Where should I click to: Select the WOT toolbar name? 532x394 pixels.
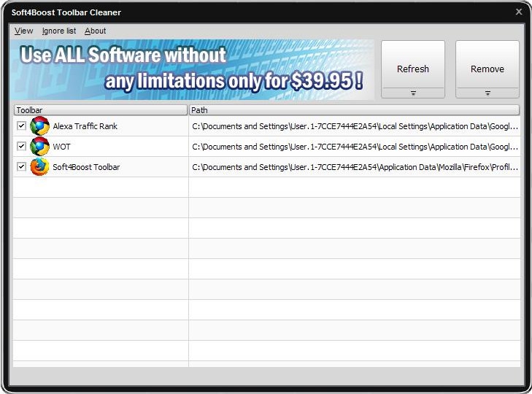61,147
